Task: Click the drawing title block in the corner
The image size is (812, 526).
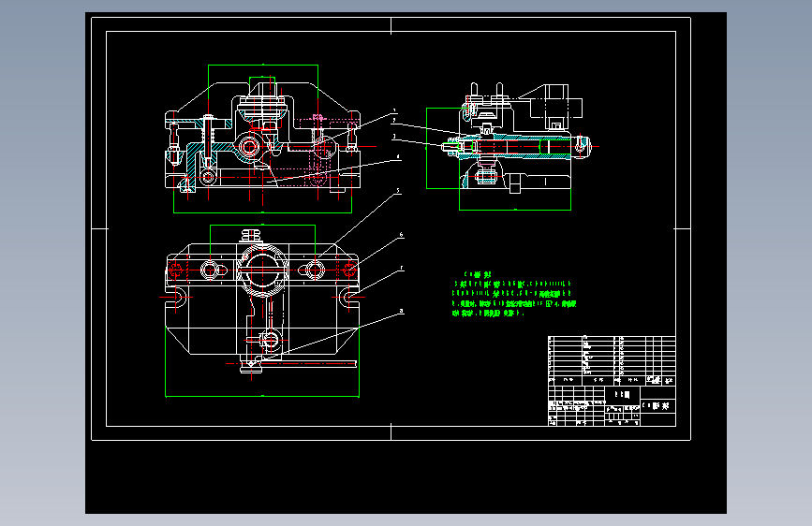Action: [x=612, y=406]
